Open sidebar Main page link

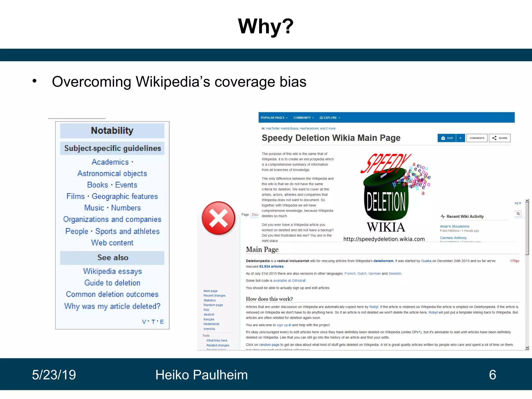[211, 291]
